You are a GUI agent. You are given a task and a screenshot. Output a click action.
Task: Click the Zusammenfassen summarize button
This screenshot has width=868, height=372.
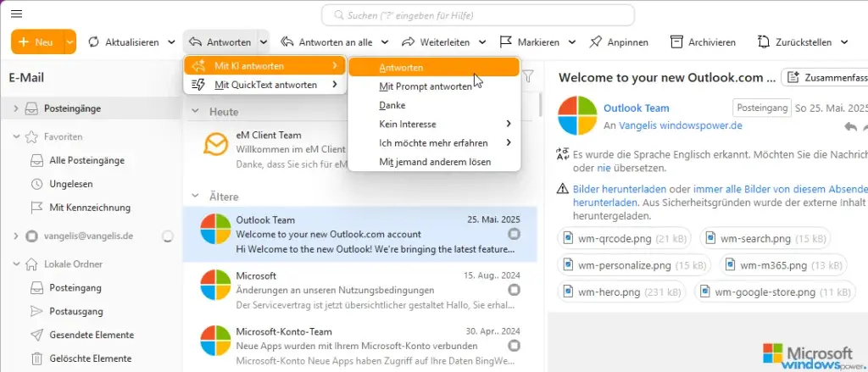click(825, 77)
